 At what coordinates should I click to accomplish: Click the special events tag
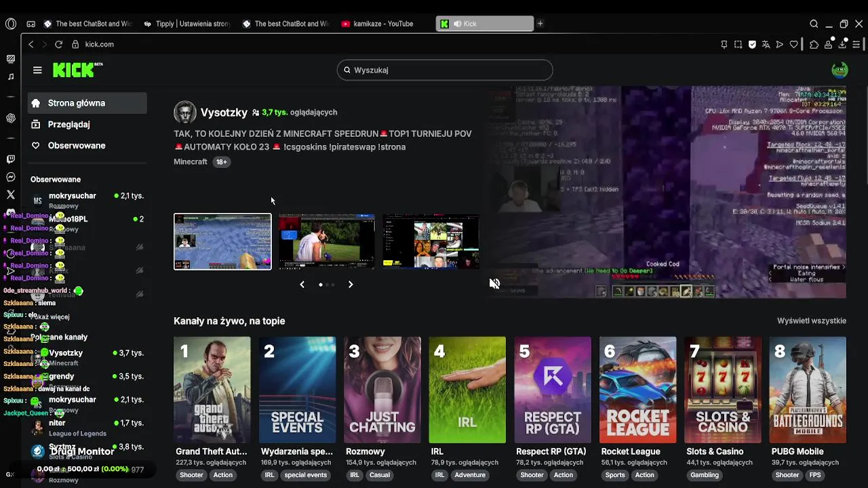tap(305, 475)
